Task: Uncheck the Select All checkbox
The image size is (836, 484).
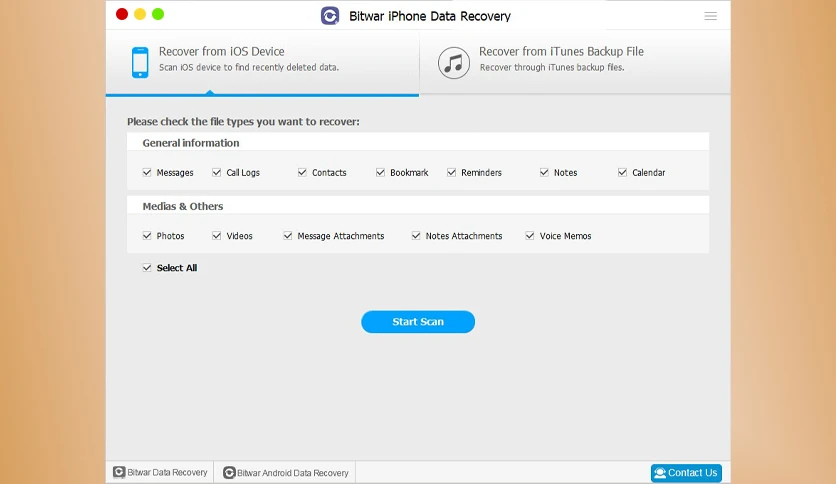Action: tap(147, 268)
